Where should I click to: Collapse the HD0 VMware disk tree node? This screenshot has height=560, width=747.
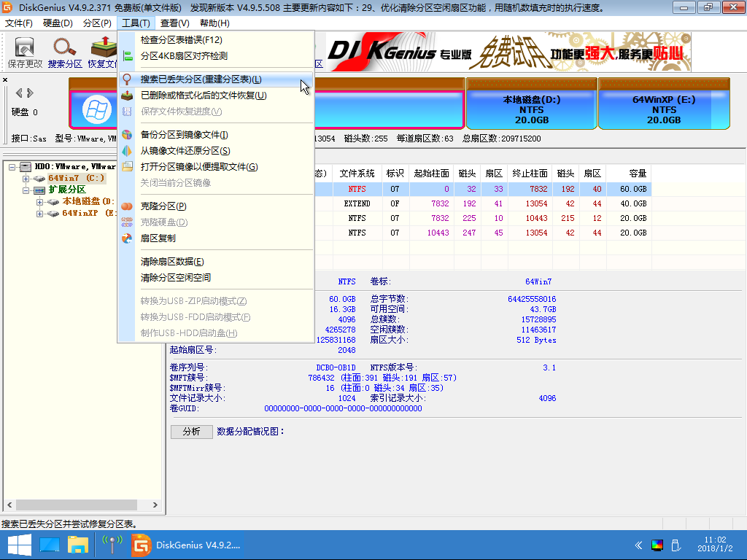click(14, 167)
